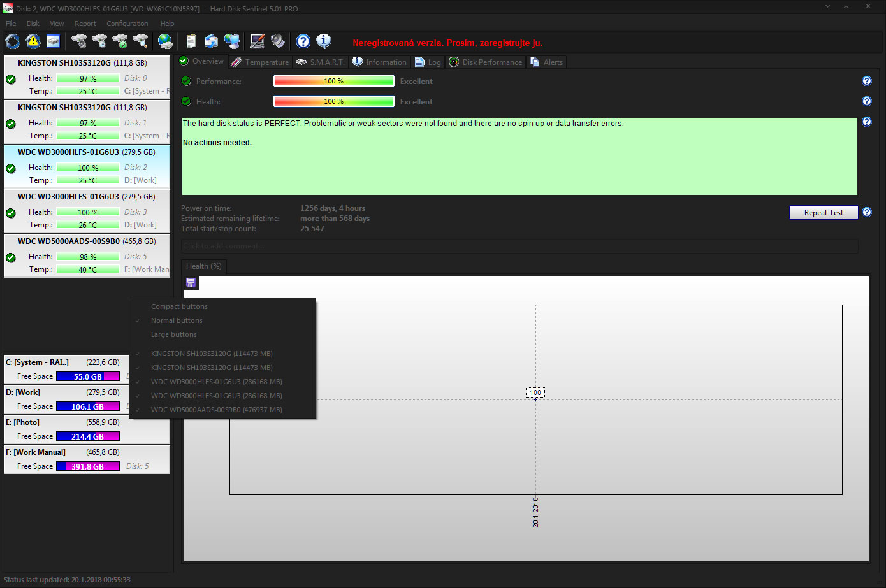Viewport: 886px width, 588px height.
Task: Select the Health (%) graph tab
Action: coord(203,266)
